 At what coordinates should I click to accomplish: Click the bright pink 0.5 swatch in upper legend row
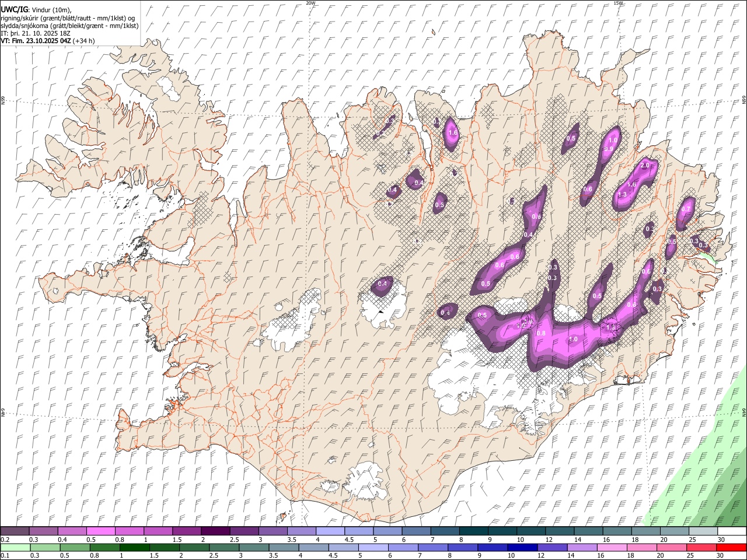[x=100, y=531]
